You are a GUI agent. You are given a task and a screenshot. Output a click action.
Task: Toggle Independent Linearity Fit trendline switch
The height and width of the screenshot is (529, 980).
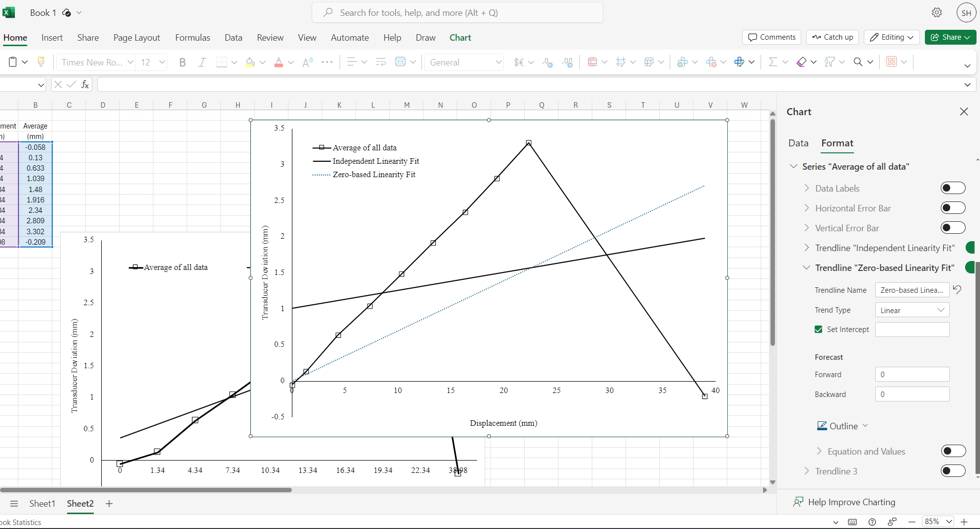point(971,248)
